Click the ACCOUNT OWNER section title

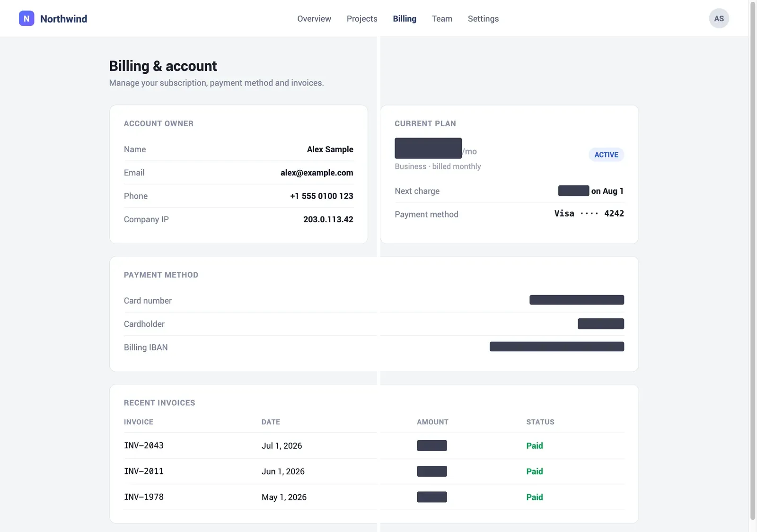coord(158,123)
